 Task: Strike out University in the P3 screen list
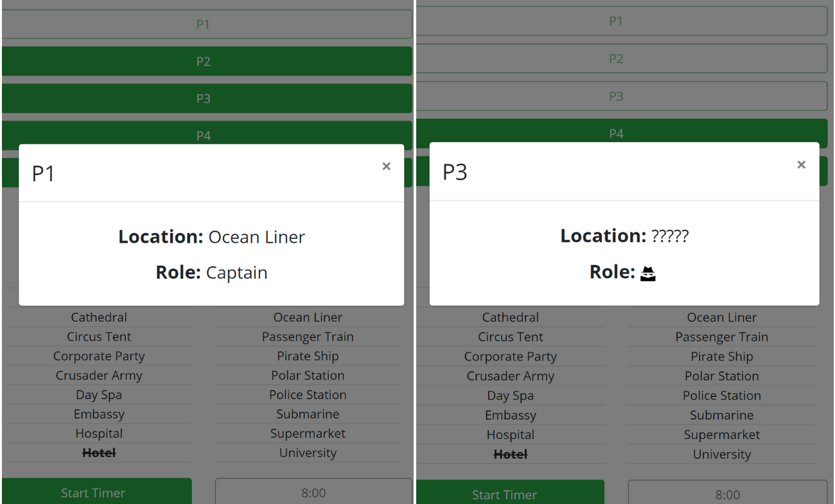pyautogui.click(x=721, y=455)
